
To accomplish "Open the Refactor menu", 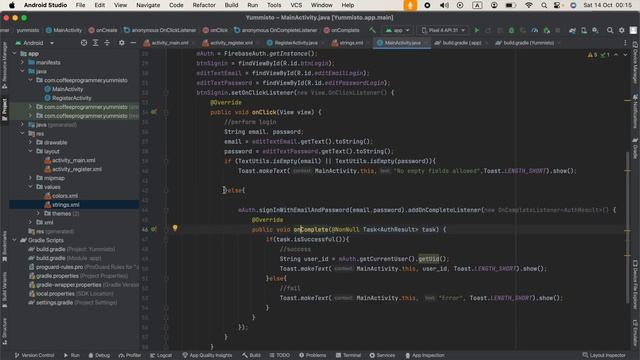I will coord(204,5).
